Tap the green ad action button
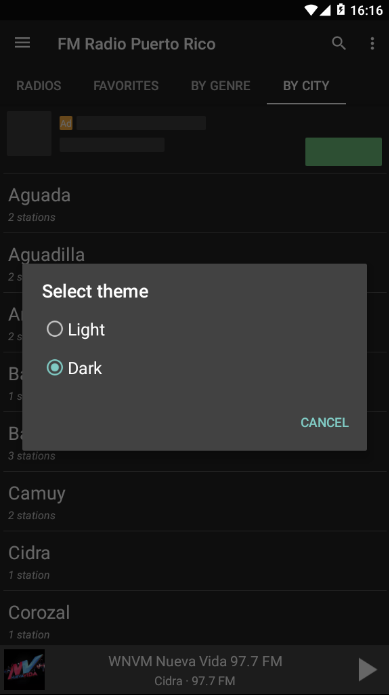389x695 pixels. 343,152
